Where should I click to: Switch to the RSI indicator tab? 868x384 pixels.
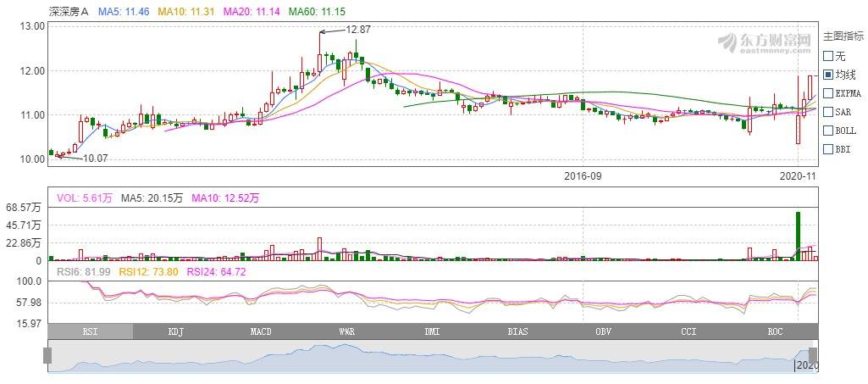(90, 331)
